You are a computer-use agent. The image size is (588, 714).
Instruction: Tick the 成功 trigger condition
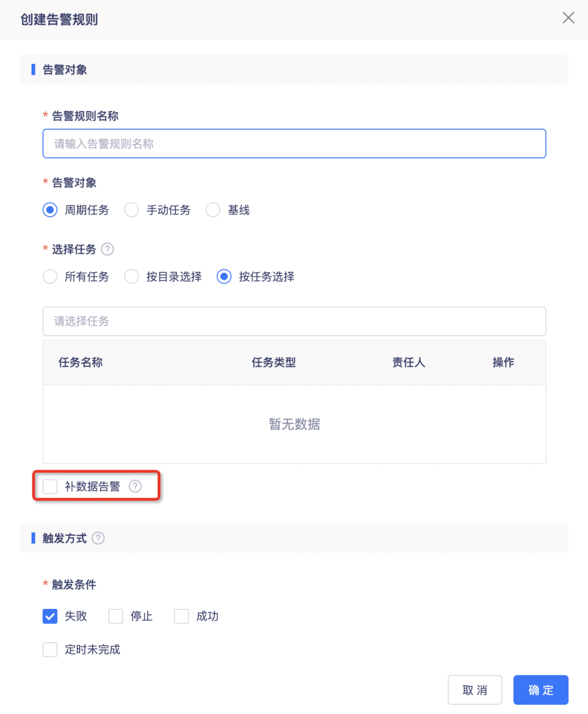coord(181,617)
